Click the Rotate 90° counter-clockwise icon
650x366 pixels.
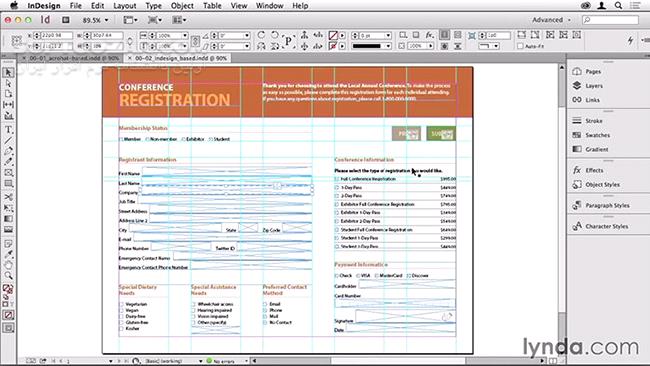pyautogui.click(x=275, y=35)
